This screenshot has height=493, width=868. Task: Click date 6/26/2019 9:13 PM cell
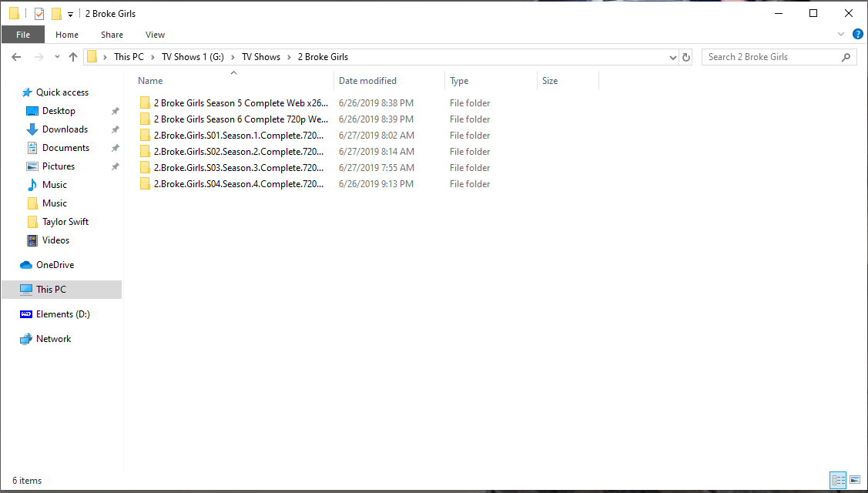(x=376, y=184)
